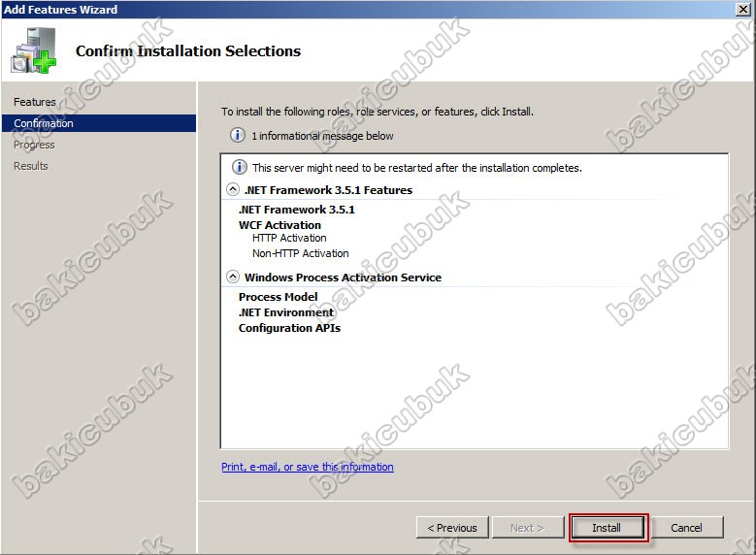Click 'Windows Process Activation Service' heading text
The image size is (756, 555).
343,277
